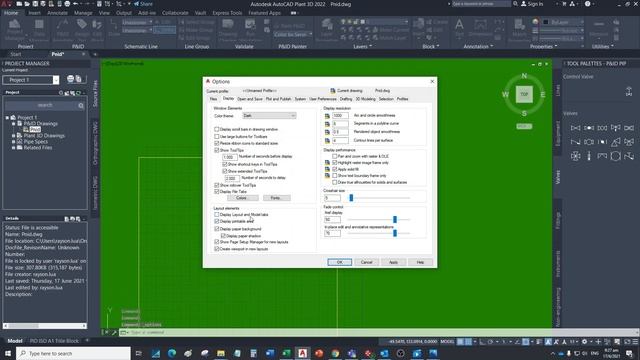
Task: Open the Project 1 current project dropdown
Action: 56,80
